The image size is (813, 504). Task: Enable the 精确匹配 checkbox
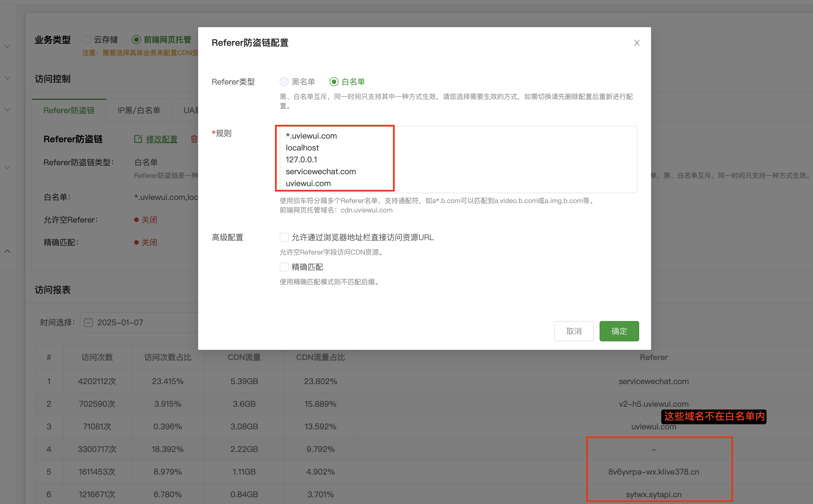[284, 267]
